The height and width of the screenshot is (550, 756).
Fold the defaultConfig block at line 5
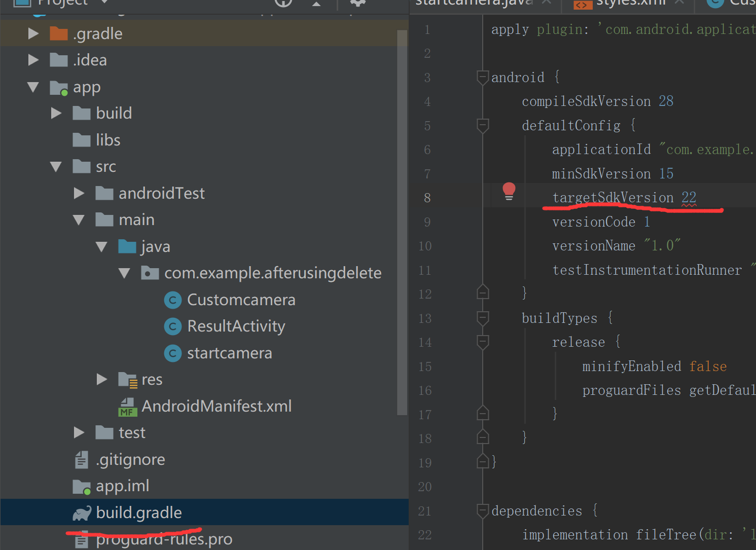coord(482,126)
